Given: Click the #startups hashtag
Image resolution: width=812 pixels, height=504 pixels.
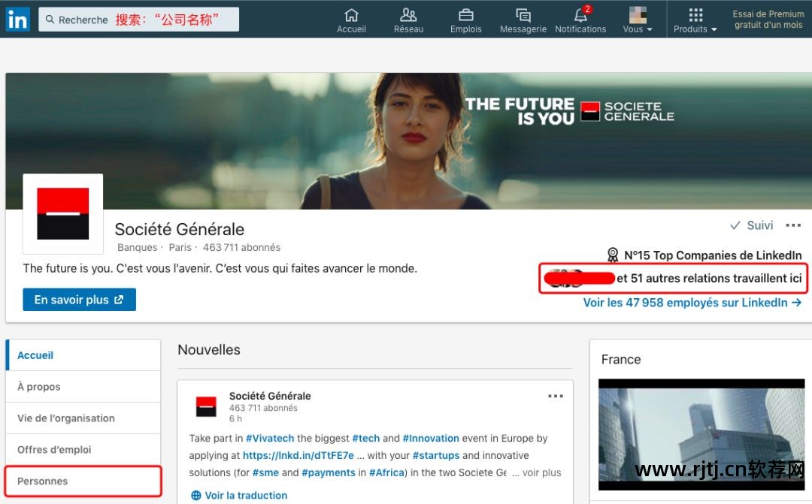Looking at the screenshot, I should [436, 455].
